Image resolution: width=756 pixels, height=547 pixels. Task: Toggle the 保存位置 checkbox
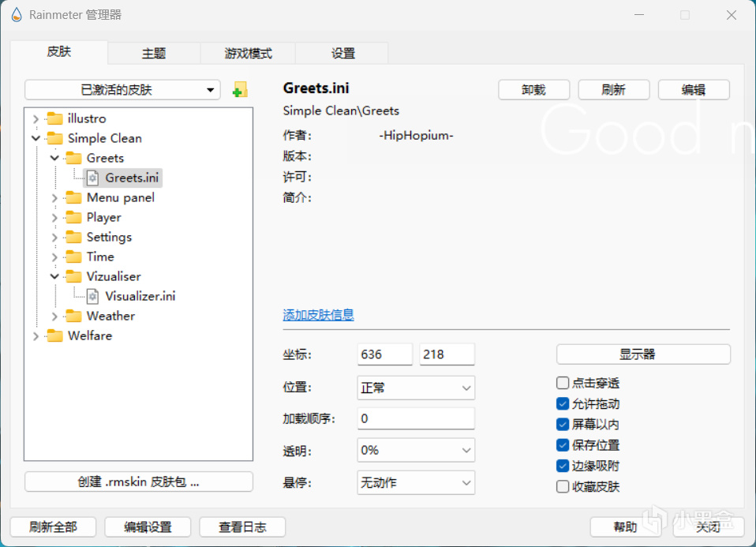pyautogui.click(x=562, y=445)
